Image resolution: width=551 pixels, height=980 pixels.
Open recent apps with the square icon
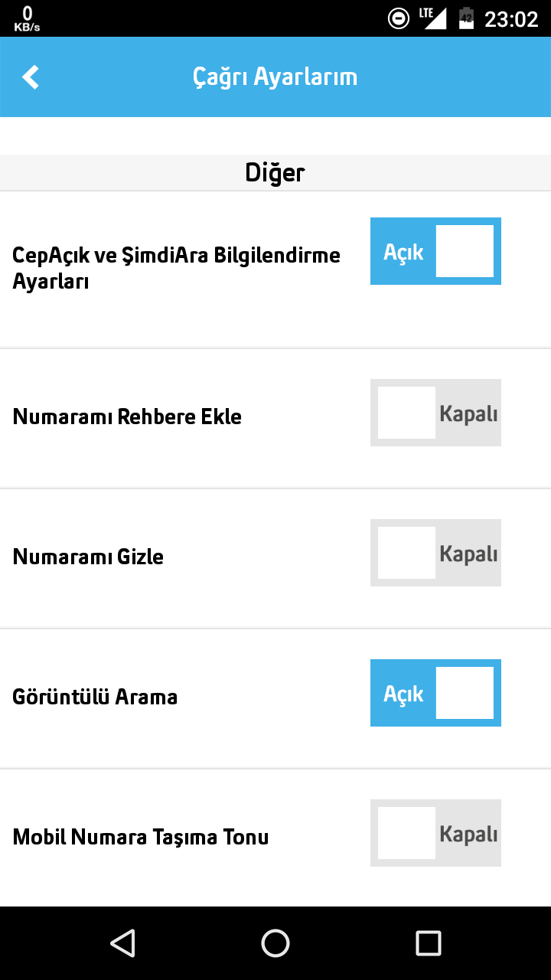click(429, 943)
